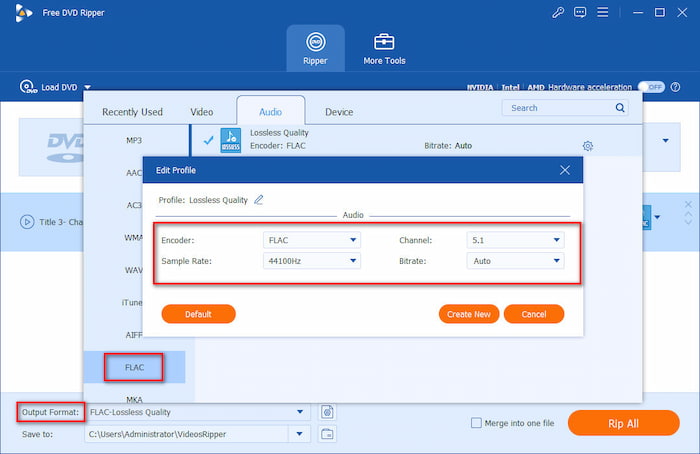Switch to Video format tab
Viewport: 700px width, 454px height.
point(202,112)
